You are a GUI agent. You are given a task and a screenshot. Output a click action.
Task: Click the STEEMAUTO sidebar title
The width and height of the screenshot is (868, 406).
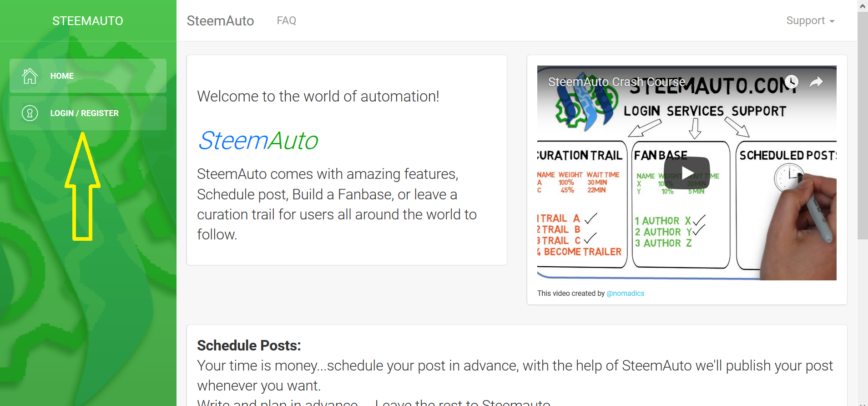tap(88, 21)
